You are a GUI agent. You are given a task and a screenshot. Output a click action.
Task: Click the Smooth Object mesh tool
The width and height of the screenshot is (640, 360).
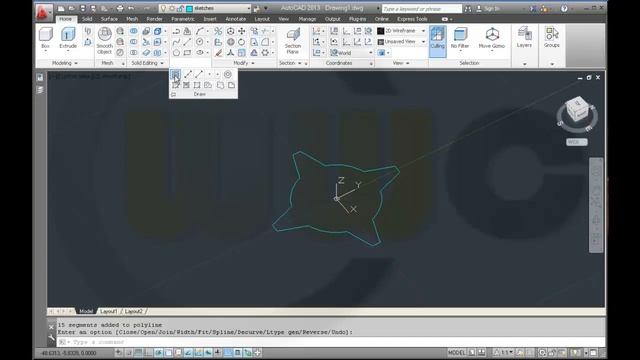coord(104,40)
